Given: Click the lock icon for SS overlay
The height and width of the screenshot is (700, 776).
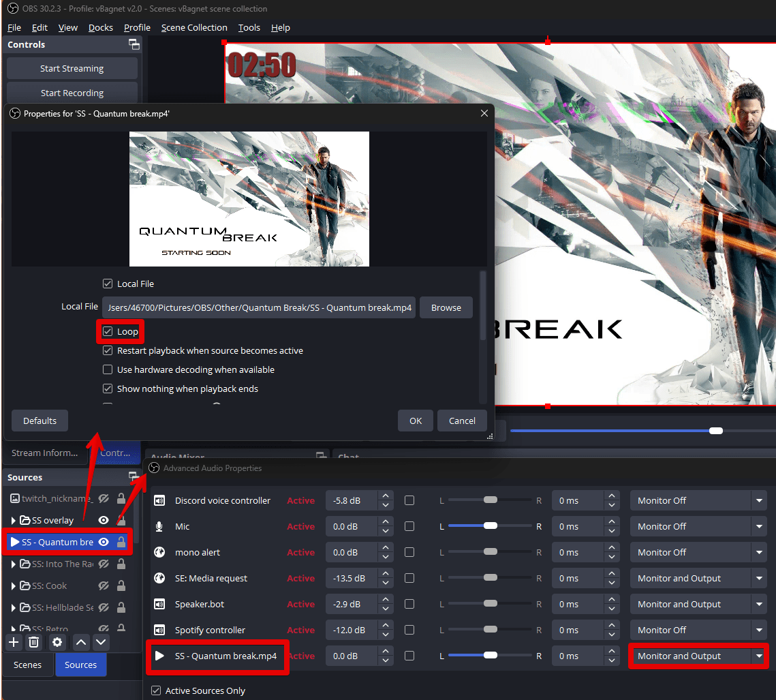Looking at the screenshot, I should click(121, 520).
